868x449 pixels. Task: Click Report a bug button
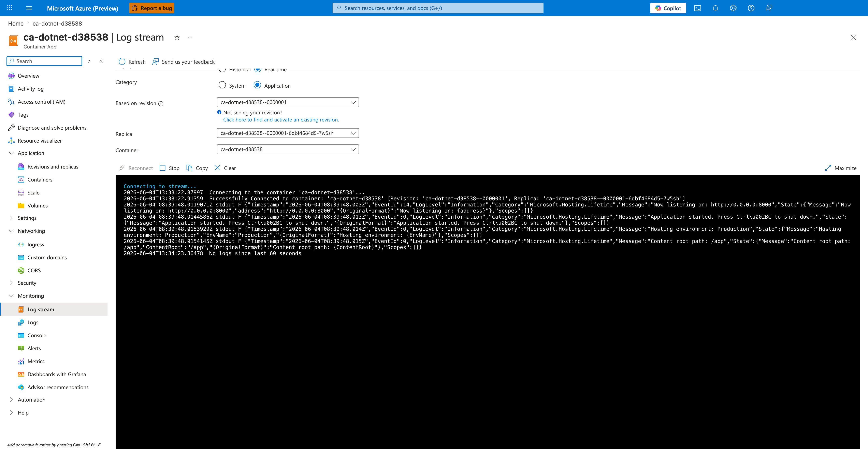click(152, 8)
